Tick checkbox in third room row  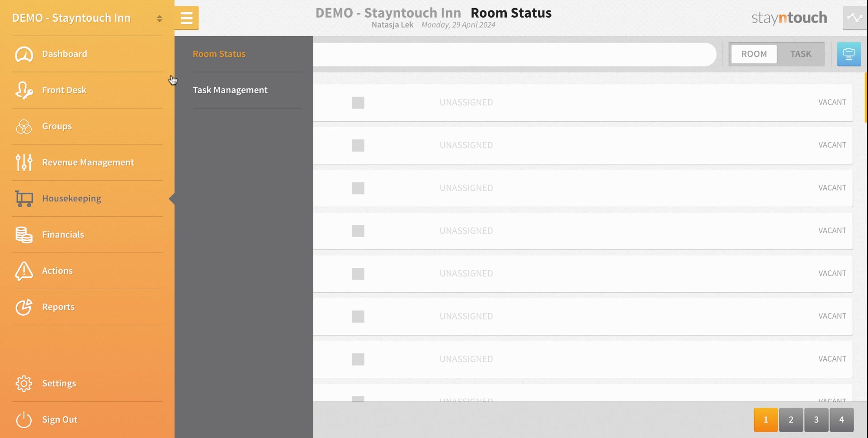coord(358,188)
